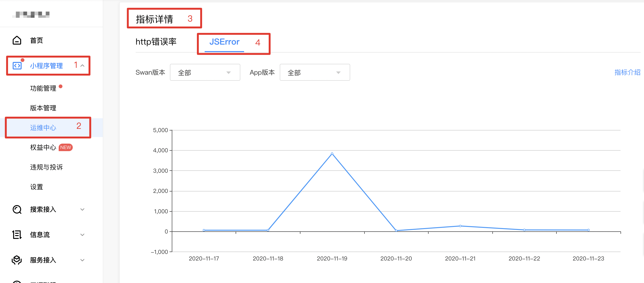Collapse the 小程序管理 menu chevron
Viewport: 644px width, 283px height.
82,66
